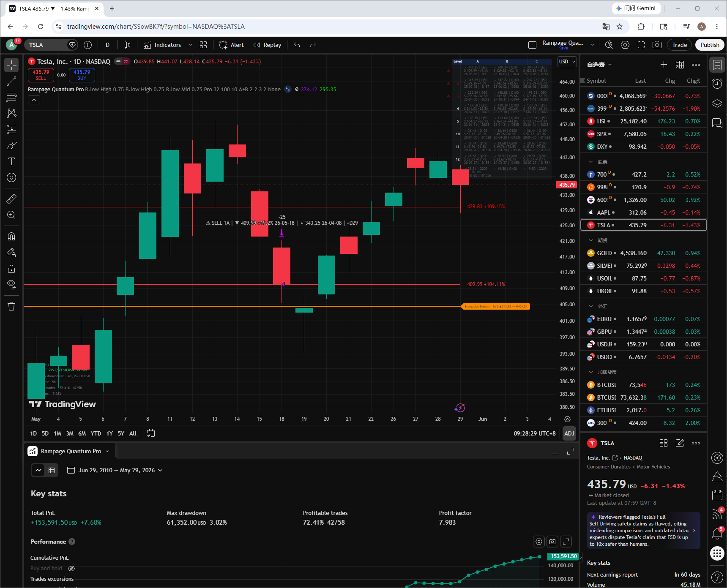Open the candlestick chart style menu

[127, 45]
